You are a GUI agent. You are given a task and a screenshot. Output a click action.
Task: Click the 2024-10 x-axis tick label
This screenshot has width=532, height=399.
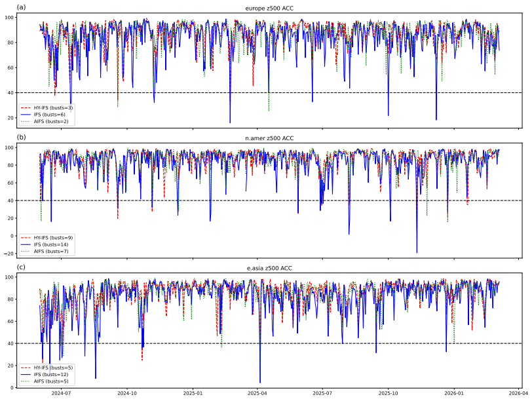[127, 393]
